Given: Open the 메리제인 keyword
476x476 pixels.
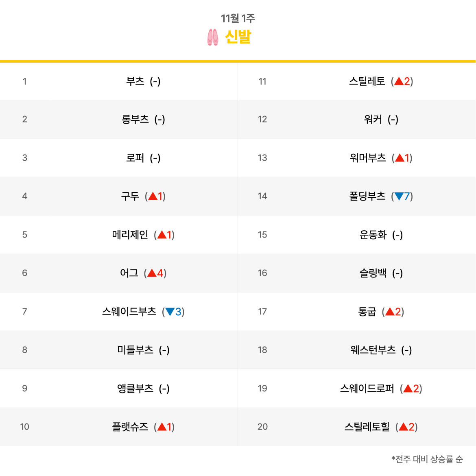Looking at the screenshot, I should [130, 234].
